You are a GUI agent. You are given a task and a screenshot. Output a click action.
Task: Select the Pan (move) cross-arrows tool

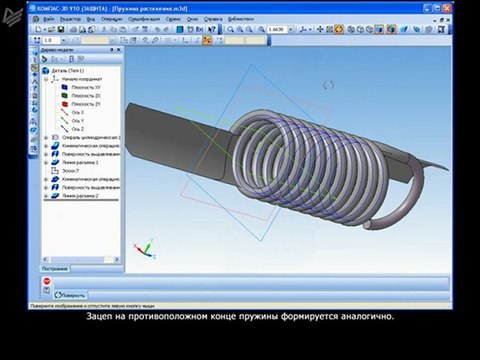[320, 30]
